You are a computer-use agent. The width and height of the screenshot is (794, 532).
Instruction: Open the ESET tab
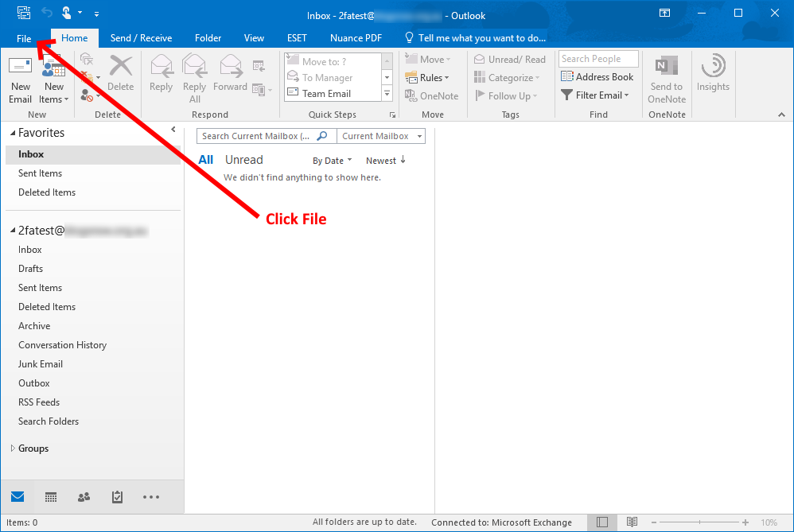[297, 38]
